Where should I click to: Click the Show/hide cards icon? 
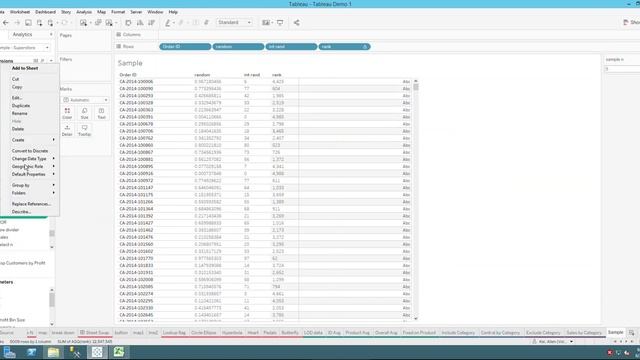(266, 23)
